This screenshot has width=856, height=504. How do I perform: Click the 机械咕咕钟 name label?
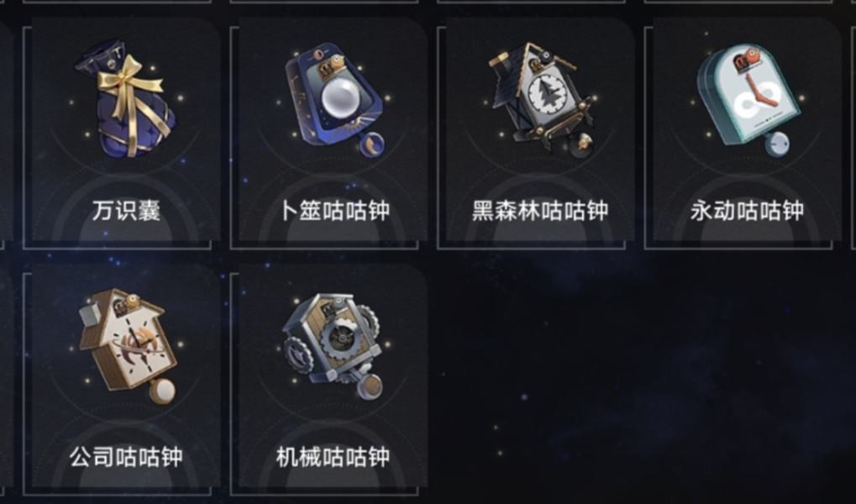tap(333, 457)
